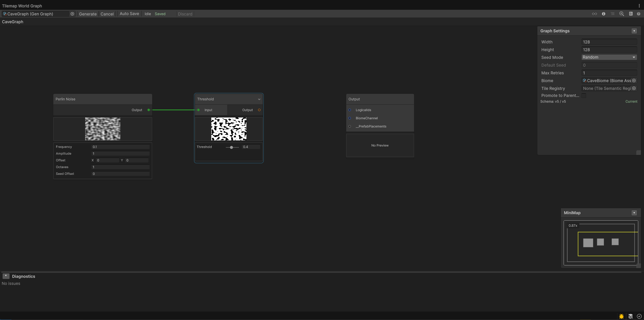Collapse the Threshold node with its chevron
This screenshot has height=320, width=644.
click(259, 99)
